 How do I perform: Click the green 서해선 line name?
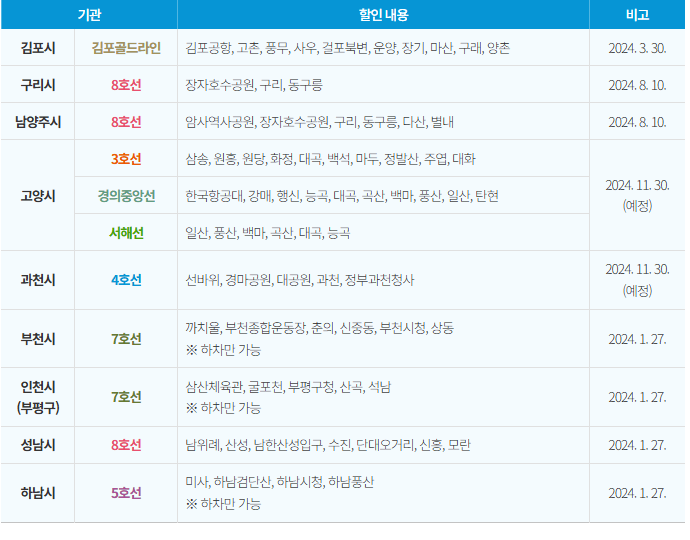pos(126,232)
